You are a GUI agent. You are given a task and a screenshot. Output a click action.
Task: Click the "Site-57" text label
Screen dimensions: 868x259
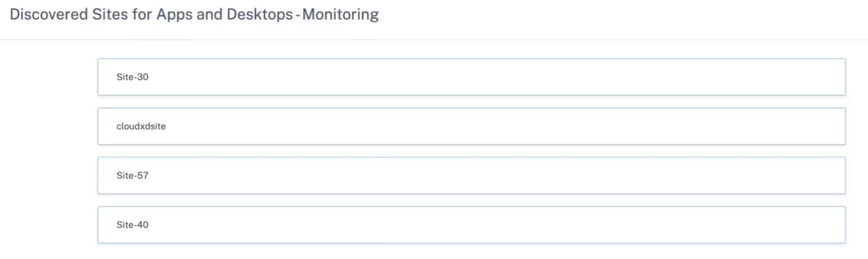(132, 176)
